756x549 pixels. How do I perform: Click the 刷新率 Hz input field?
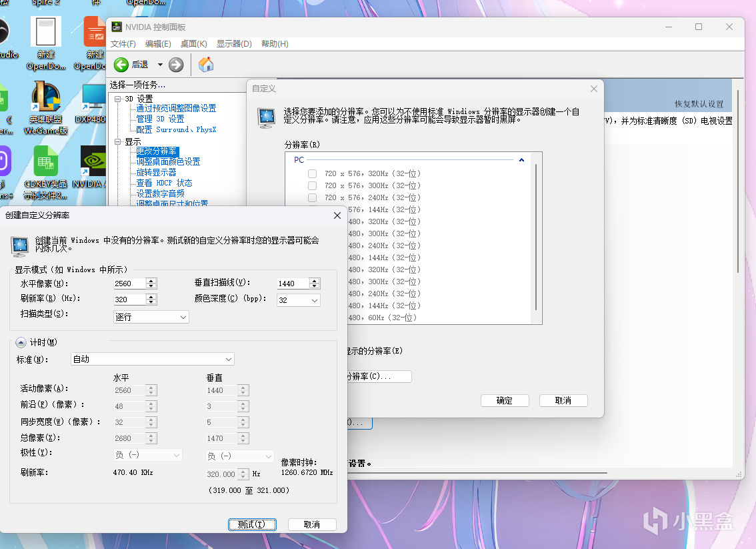coord(129,300)
